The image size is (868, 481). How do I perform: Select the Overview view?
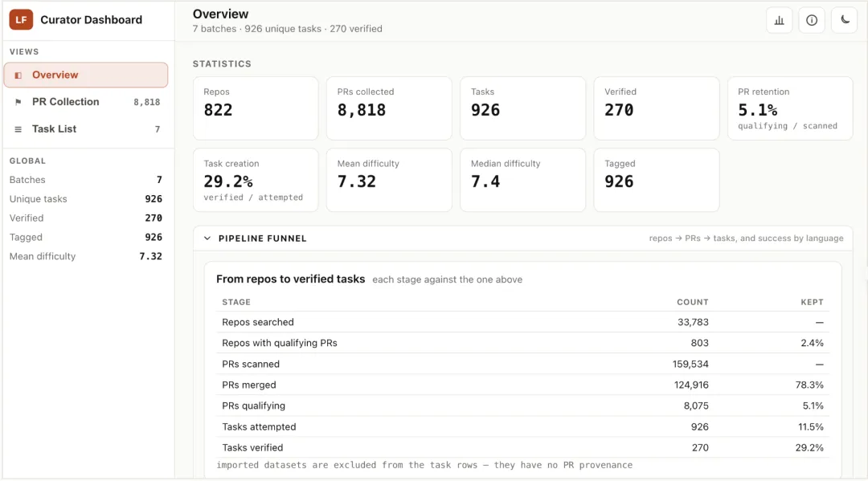coord(86,75)
